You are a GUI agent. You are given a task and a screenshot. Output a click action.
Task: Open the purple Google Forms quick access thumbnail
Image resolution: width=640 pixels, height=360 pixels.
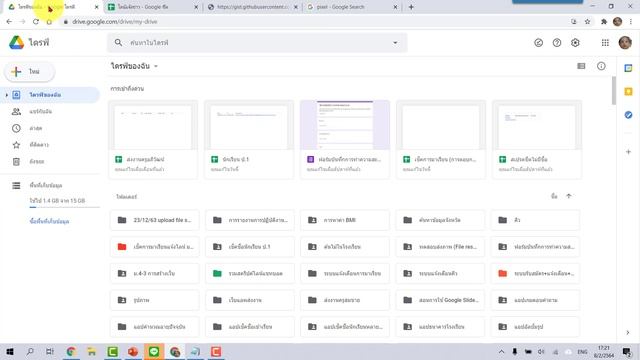click(345, 125)
